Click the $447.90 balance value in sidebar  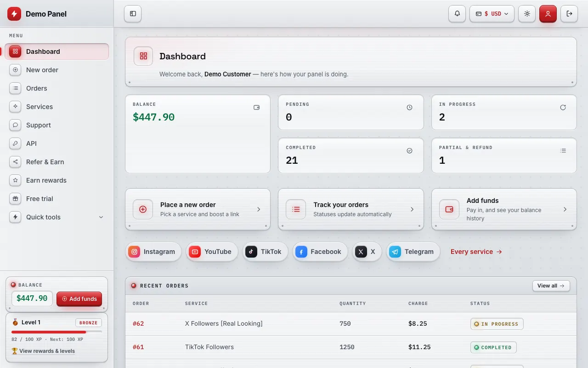(x=32, y=299)
